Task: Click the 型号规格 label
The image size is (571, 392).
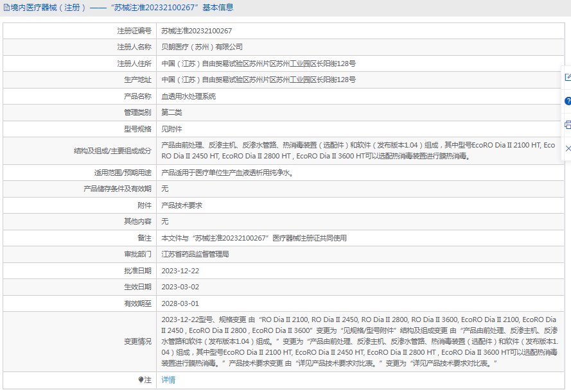Action: coord(137,129)
